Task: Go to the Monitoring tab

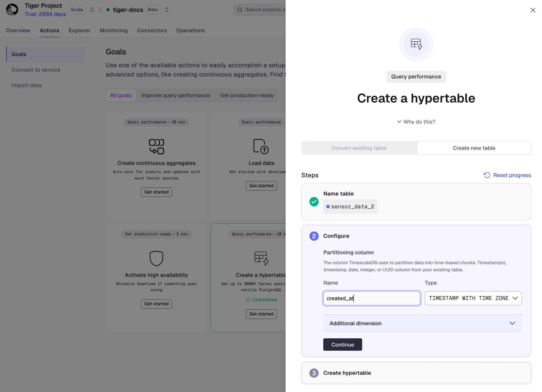Action: tap(114, 30)
